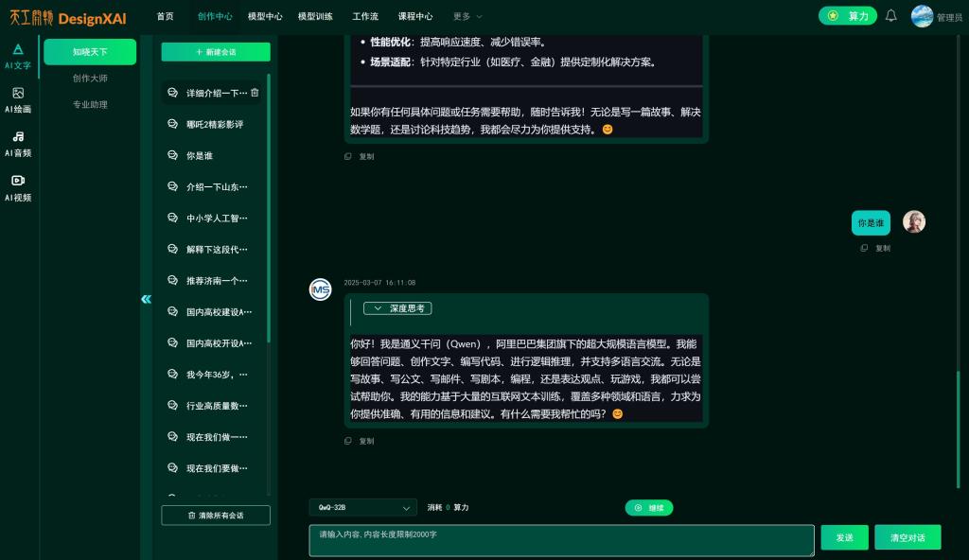Viewport: 969px width, 560px height.
Task: Collapse the conversation list with double-arrow
Action: click(x=146, y=299)
